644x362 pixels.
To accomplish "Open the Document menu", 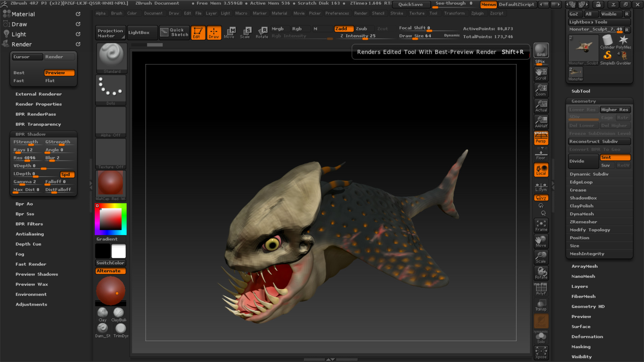I will [x=153, y=13].
